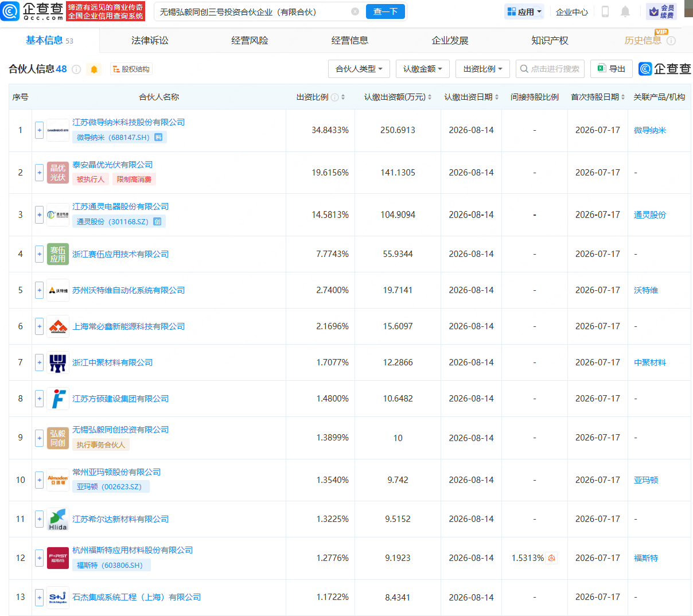Expand row for 江苏方硕建设集团有限公司

tap(39, 399)
